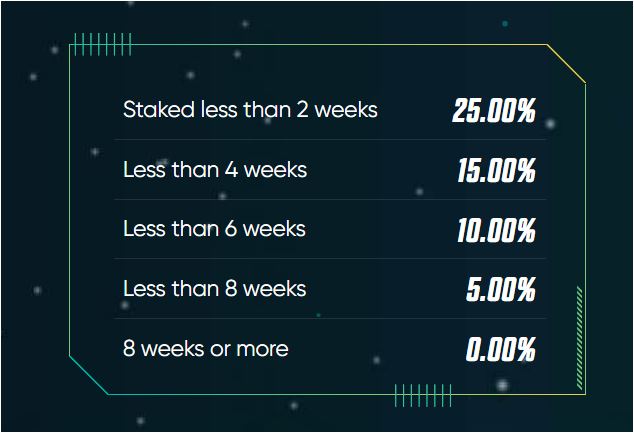Click the 'Less than 8 weeks' label
Image resolution: width=634 pixels, height=433 pixels.
click(x=214, y=289)
